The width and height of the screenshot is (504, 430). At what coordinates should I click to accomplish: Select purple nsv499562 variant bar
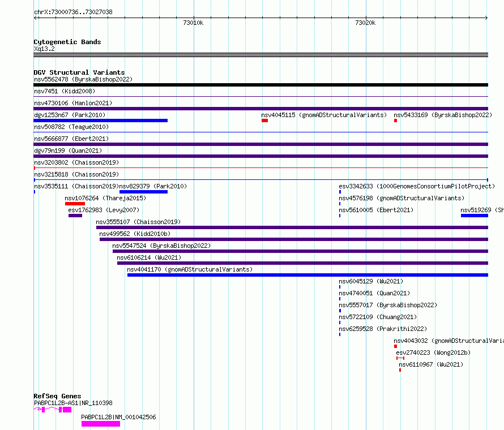coord(294,239)
